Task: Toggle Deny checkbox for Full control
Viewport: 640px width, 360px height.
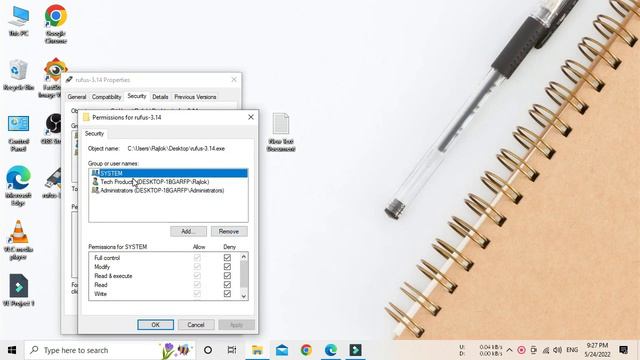Action: [x=227, y=258]
